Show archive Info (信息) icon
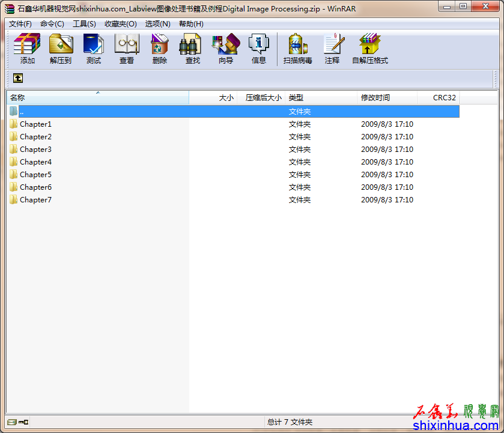 [x=258, y=49]
